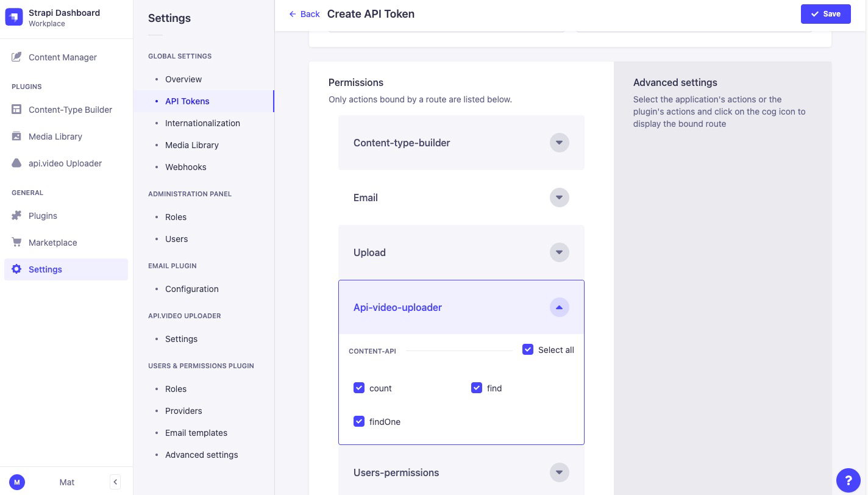Click the Back arrow icon
The height and width of the screenshot is (495, 868).
pyautogui.click(x=293, y=14)
